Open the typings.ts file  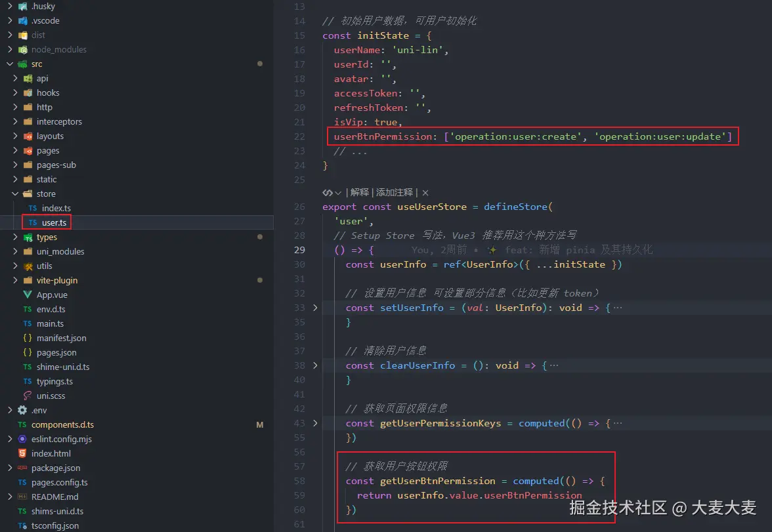(x=54, y=381)
